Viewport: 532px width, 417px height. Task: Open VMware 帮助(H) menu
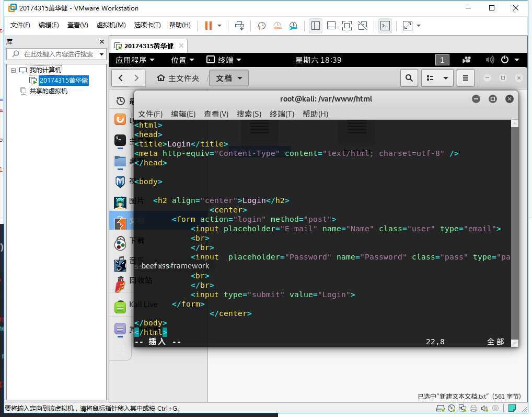[180, 25]
